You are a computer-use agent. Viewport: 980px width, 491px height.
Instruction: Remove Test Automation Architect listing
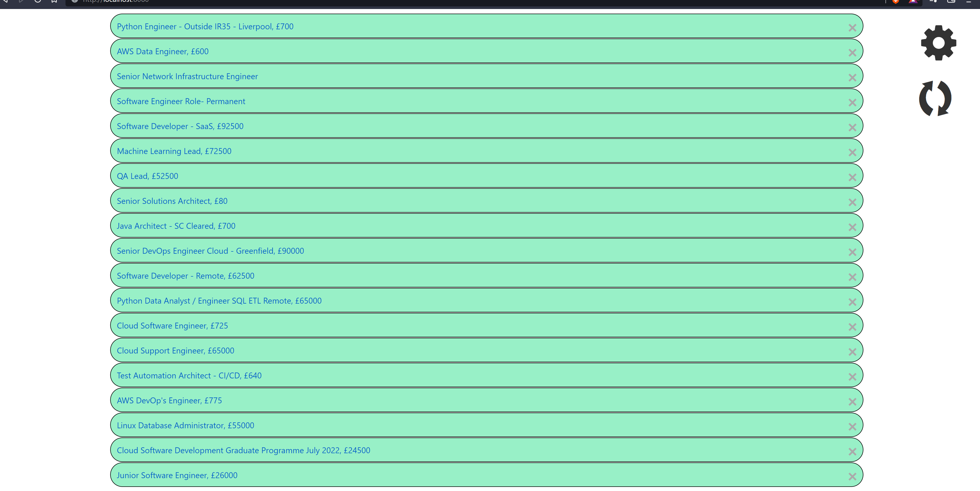tap(852, 377)
